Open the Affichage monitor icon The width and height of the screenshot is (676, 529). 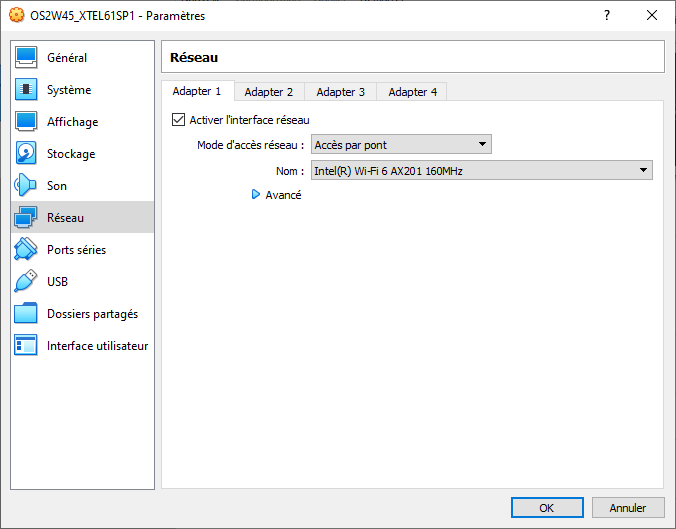tap(27, 122)
